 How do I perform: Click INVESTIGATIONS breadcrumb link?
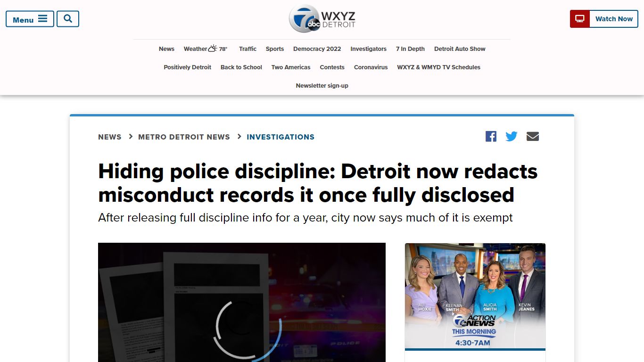click(x=281, y=137)
